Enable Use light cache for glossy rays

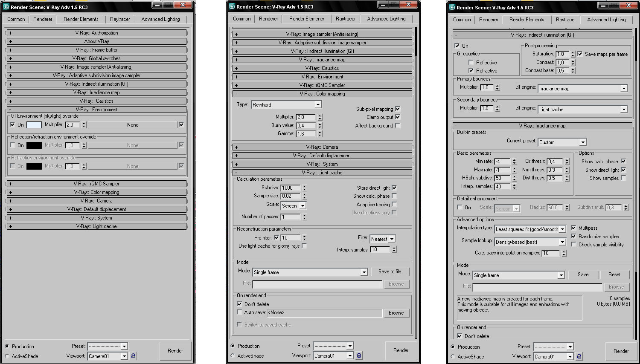tap(304, 246)
